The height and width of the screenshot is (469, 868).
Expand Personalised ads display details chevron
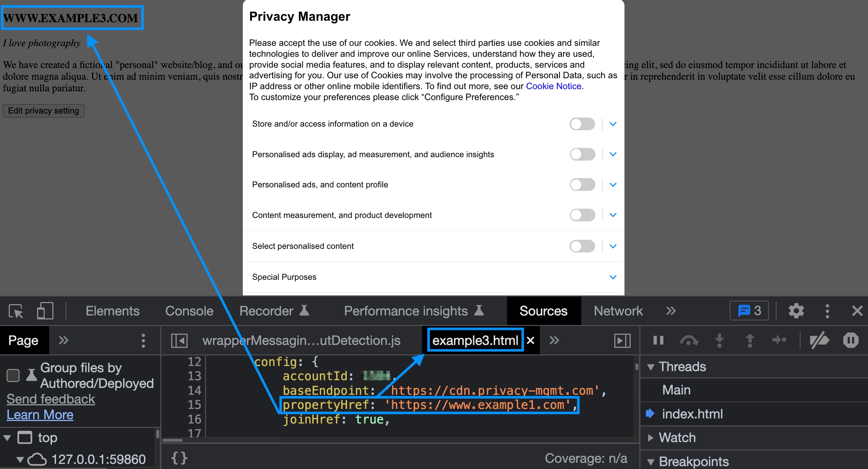pos(613,154)
